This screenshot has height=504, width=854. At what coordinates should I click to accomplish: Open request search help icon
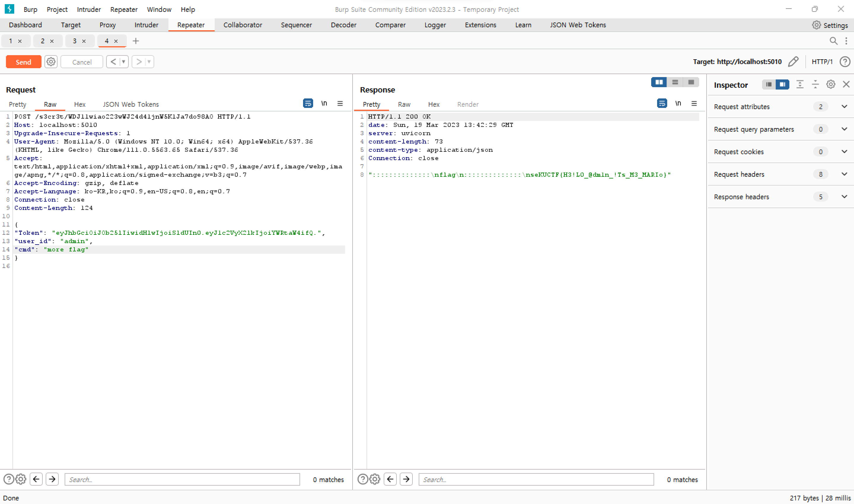(x=9, y=479)
